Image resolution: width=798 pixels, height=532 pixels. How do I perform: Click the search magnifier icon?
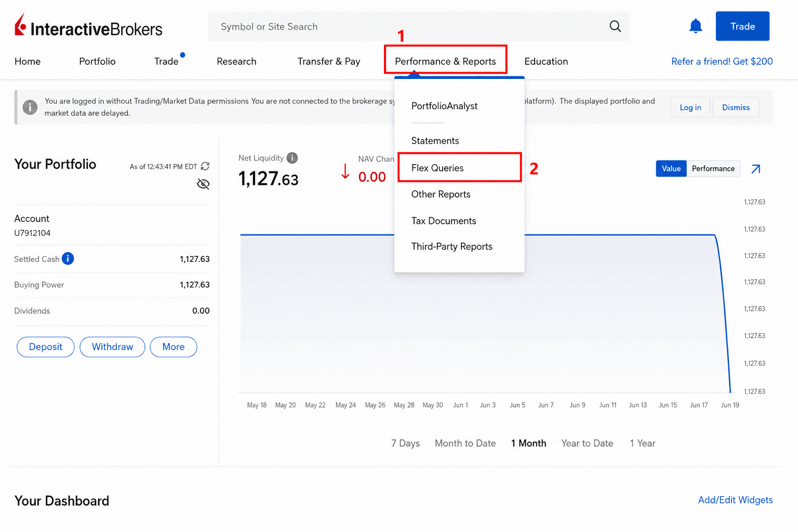pos(615,26)
